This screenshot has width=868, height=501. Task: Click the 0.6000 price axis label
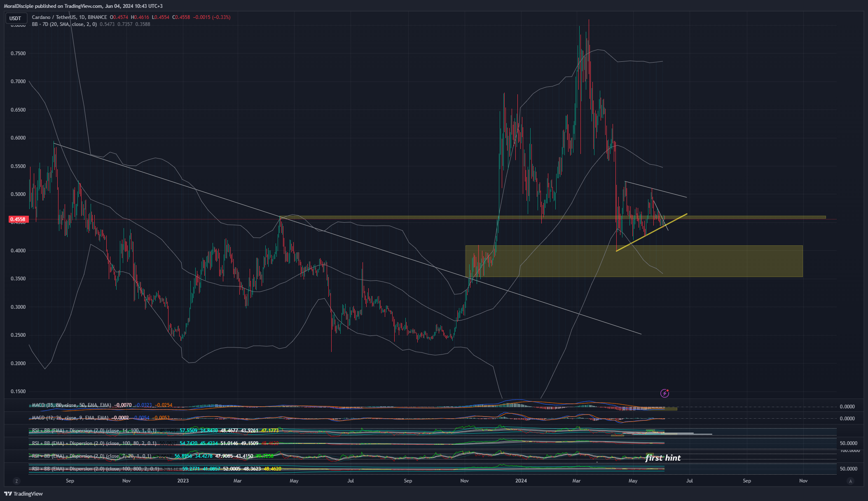(18, 138)
